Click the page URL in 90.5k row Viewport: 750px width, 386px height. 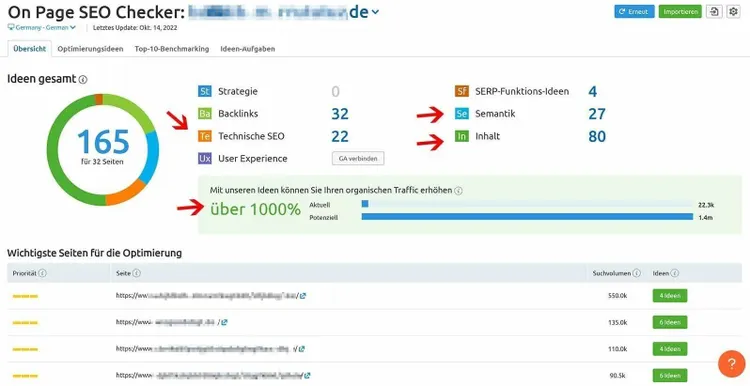pyautogui.click(x=209, y=375)
